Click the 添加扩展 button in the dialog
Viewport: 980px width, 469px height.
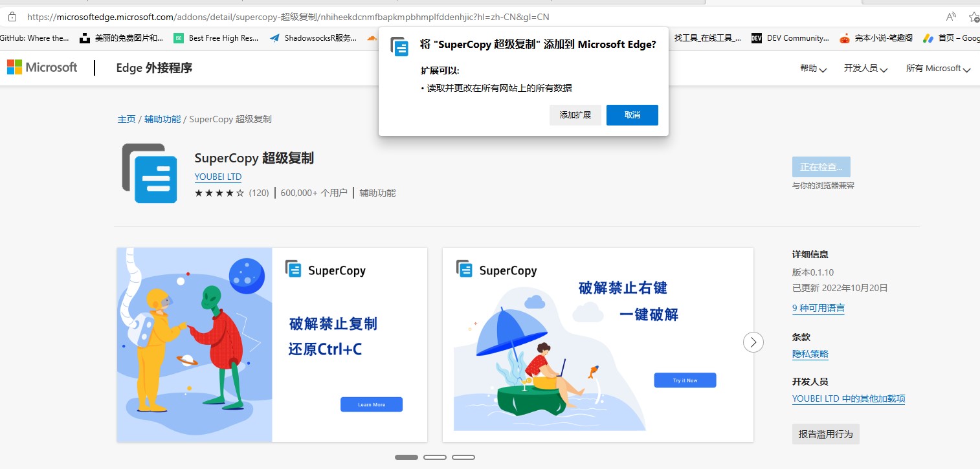(575, 115)
